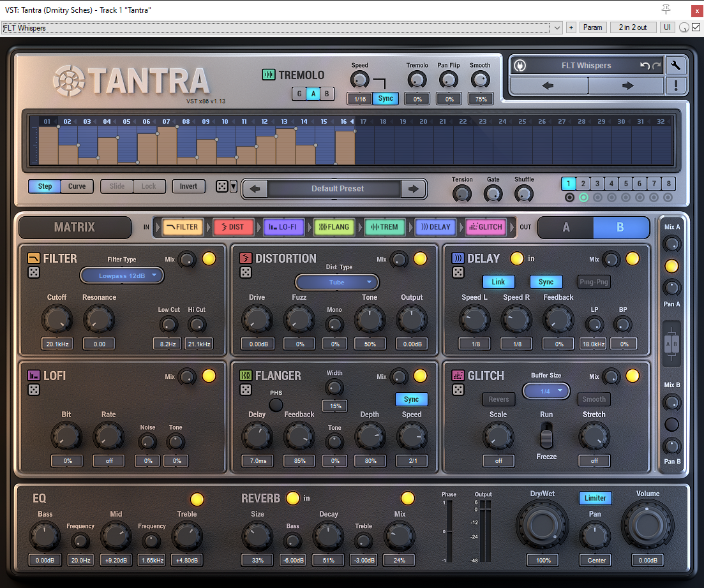Randomize the Lofi module with dice
Viewport: 704px width, 588px height.
tap(34, 390)
